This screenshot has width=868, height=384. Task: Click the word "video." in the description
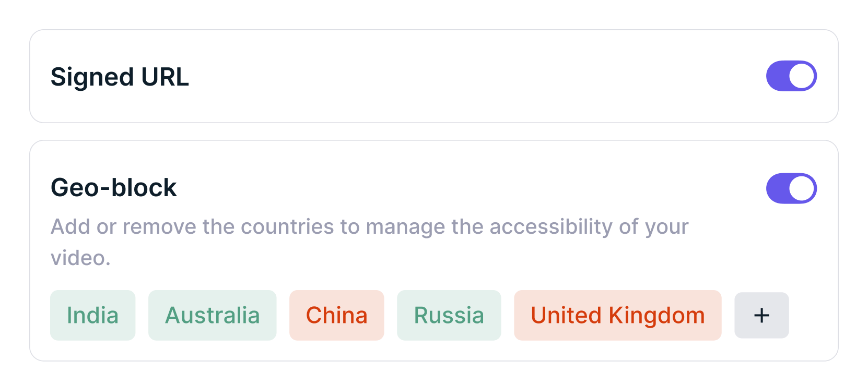point(80,258)
